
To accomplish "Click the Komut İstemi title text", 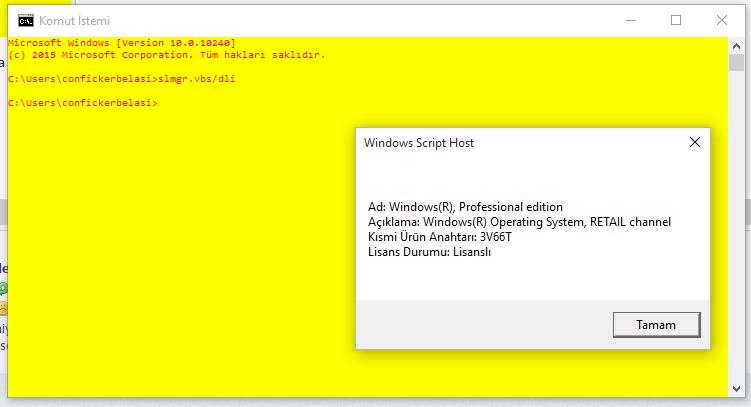I will tap(75, 20).
